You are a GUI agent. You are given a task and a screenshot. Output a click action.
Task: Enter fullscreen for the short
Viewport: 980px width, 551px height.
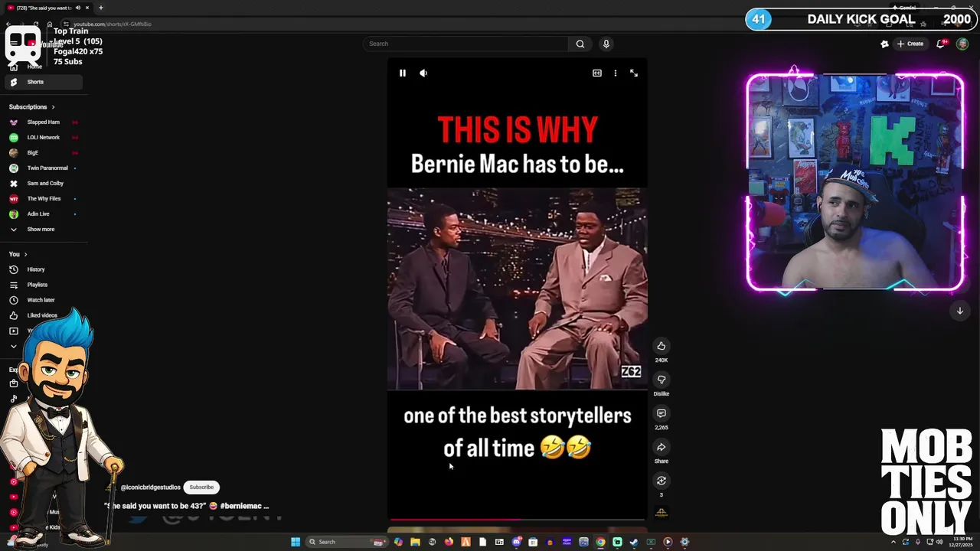click(634, 73)
